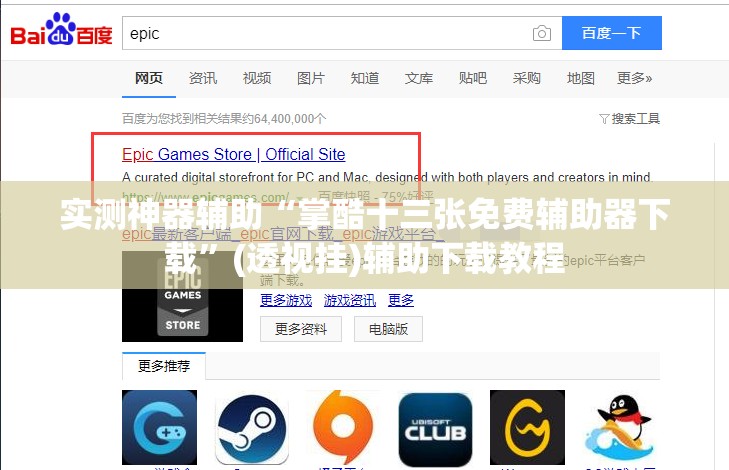Click the result count text 64,400,000个
This screenshot has height=470, width=729.
290,119
